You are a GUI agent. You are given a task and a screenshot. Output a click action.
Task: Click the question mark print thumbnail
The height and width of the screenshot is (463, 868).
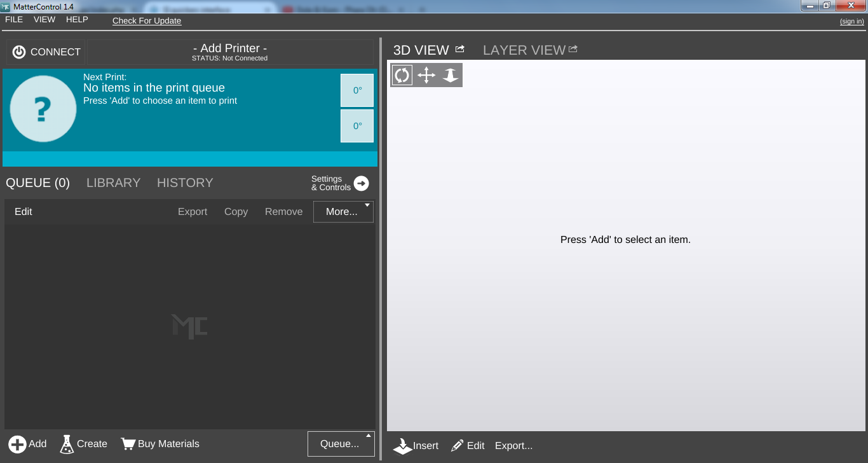tap(43, 109)
